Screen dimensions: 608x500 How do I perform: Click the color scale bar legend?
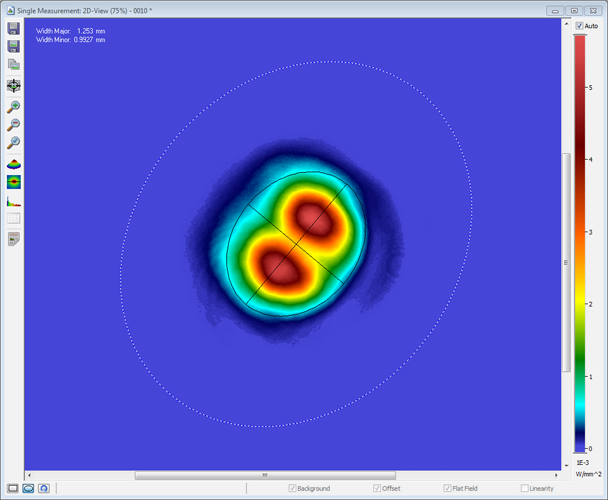580,244
